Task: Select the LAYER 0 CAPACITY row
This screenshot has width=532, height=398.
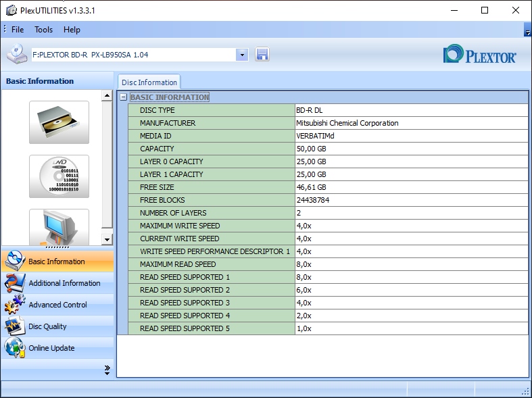Action: [x=328, y=161]
